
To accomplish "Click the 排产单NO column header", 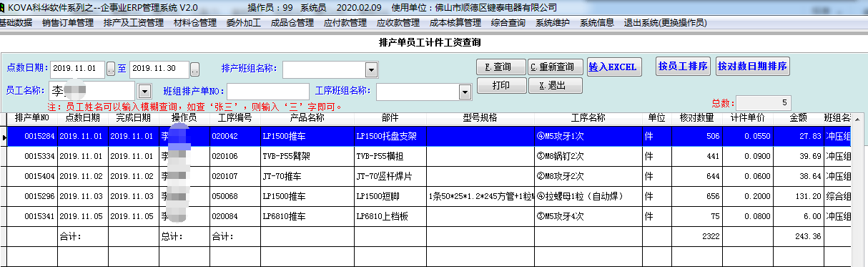I will click(x=32, y=117).
